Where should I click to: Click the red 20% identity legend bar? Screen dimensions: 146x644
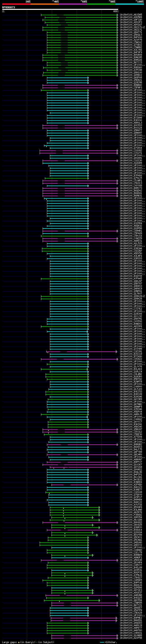click(x=16, y=4)
